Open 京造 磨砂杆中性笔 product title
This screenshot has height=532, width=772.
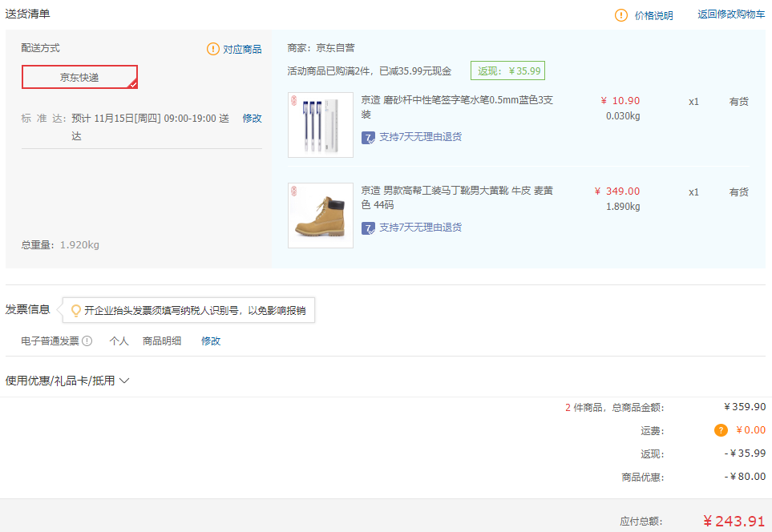coord(457,107)
